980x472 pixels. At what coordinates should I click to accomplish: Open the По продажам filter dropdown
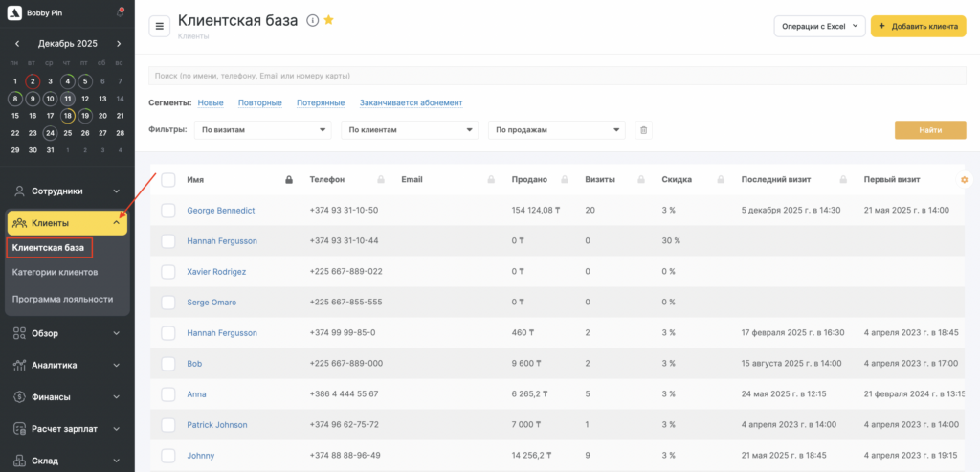[x=556, y=130]
